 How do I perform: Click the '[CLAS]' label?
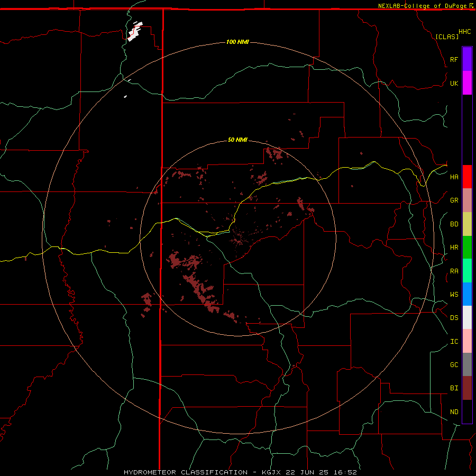(447, 36)
